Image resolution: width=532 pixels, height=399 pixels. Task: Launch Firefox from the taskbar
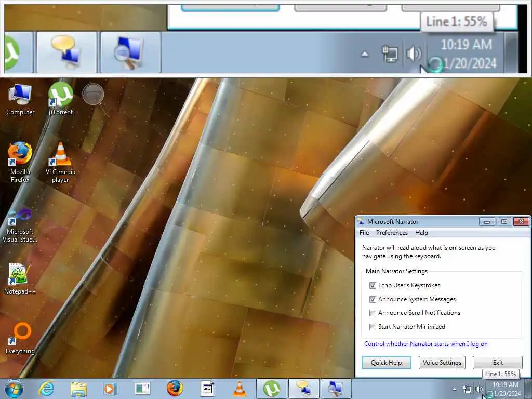pos(175,389)
